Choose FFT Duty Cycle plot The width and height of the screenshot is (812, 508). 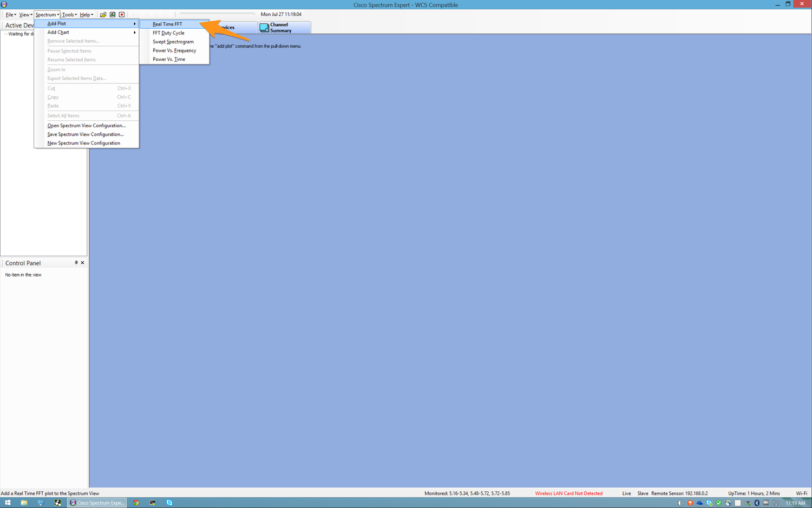(174, 32)
